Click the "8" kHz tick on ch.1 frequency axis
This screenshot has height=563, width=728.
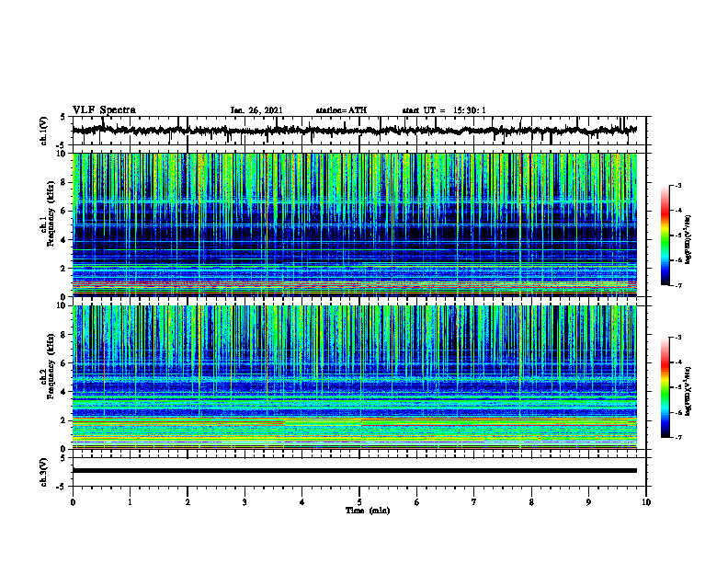click(63, 182)
